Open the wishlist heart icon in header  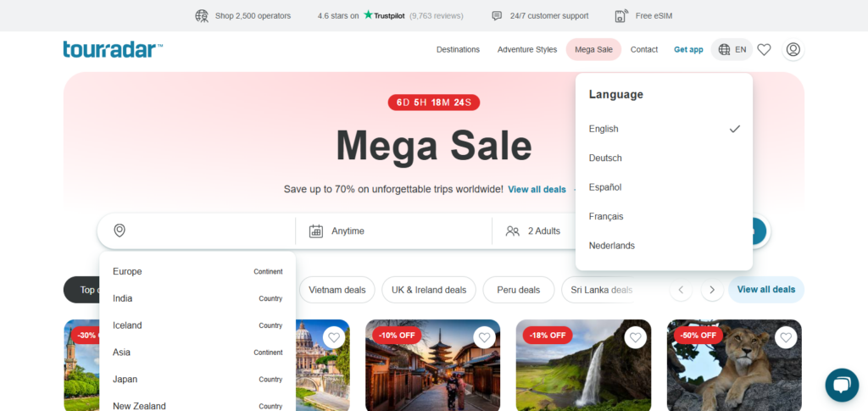pyautogui.click(x=764, y=50)
